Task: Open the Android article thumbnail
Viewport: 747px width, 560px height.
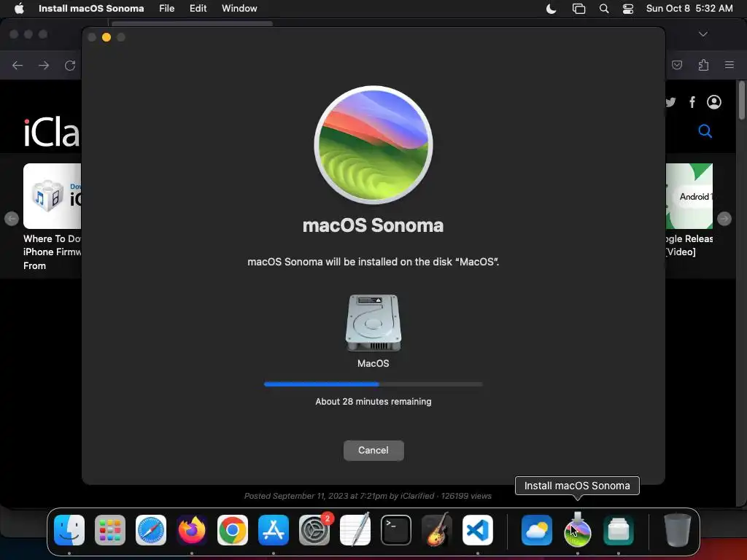Action: point(689,196)
